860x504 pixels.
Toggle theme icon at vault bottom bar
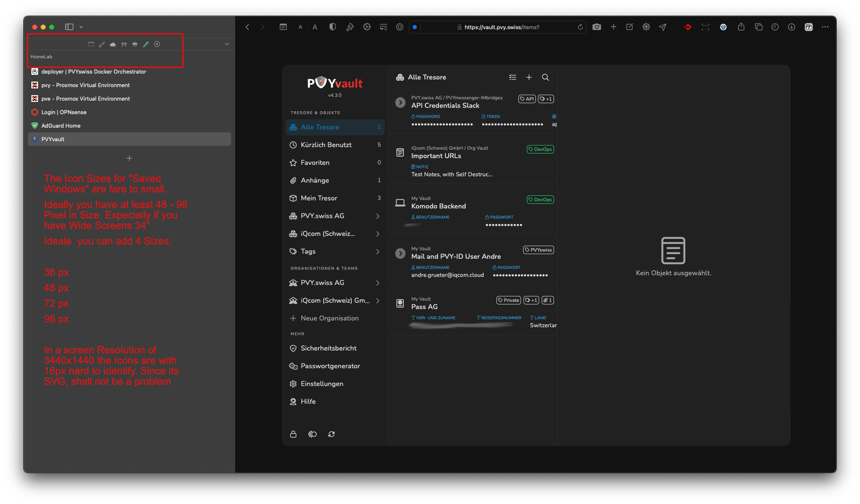pyautogui.click(x=312, y=434)
